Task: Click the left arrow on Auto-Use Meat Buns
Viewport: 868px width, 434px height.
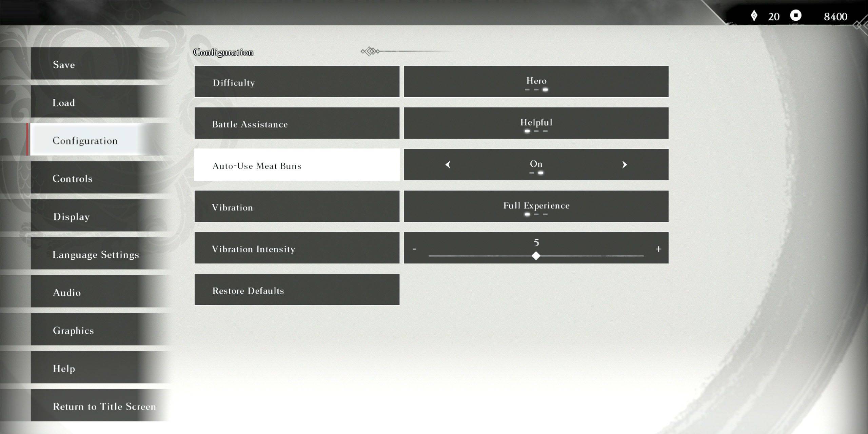Action: [x=447, y=165]
